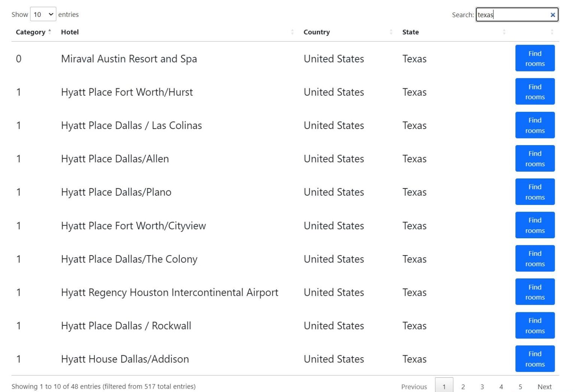Click the sort icon next to Hotel header

[x=293, y=32]
